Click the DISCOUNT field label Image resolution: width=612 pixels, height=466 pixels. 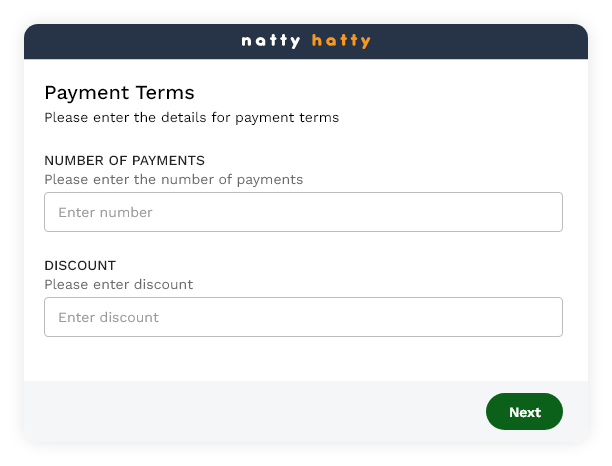pos(80,265)
